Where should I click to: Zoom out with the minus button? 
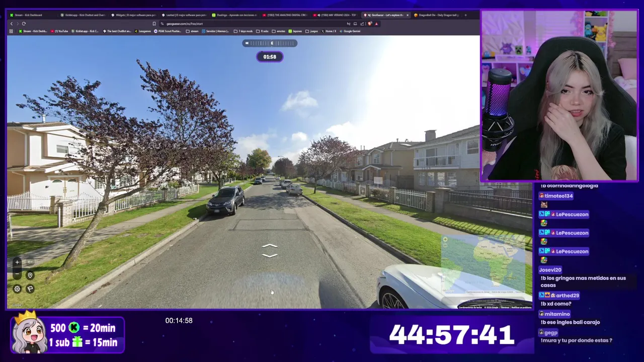tap(17, 275)
